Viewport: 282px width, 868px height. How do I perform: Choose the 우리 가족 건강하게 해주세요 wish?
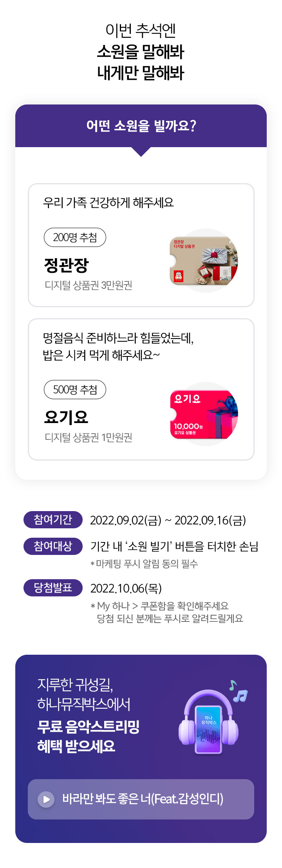click(x=108, y=203)
